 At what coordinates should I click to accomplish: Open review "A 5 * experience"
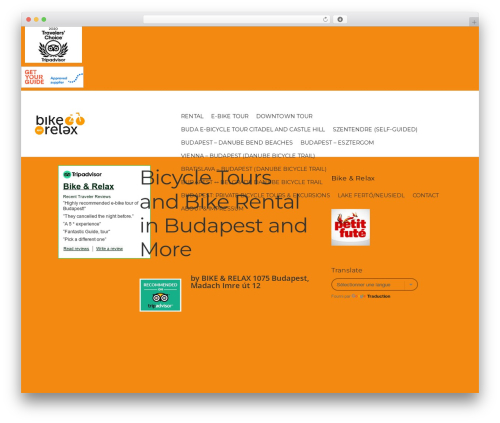tap(82, 224)
